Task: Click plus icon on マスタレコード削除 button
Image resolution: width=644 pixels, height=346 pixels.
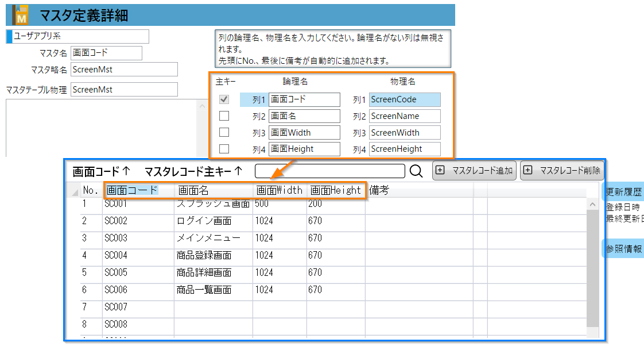Action: 528,171
